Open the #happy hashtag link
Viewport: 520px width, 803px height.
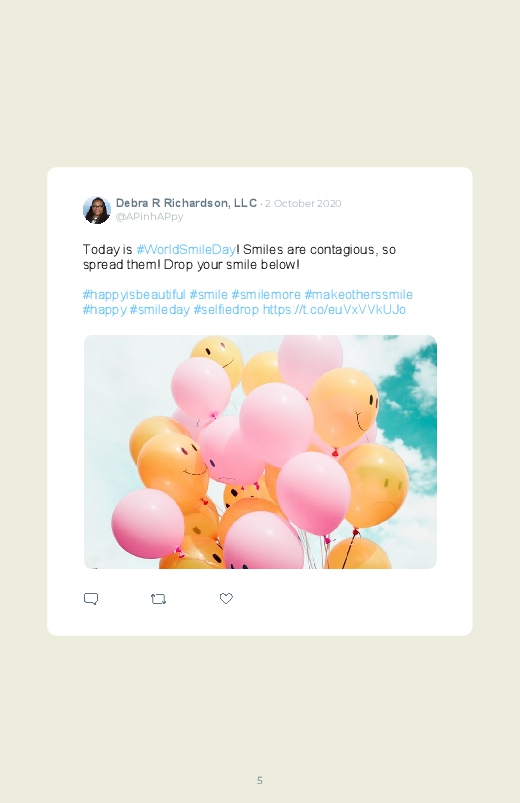105,310
